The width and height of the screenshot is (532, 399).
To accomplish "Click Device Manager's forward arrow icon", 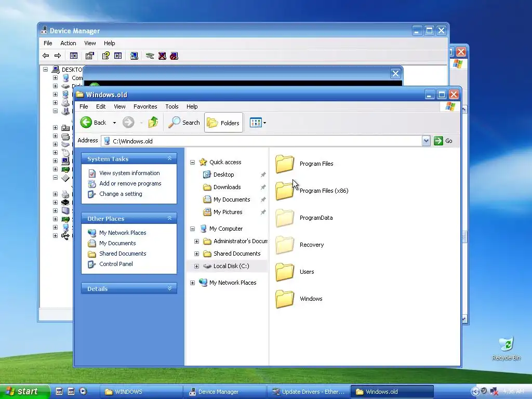I will point(58,56).
